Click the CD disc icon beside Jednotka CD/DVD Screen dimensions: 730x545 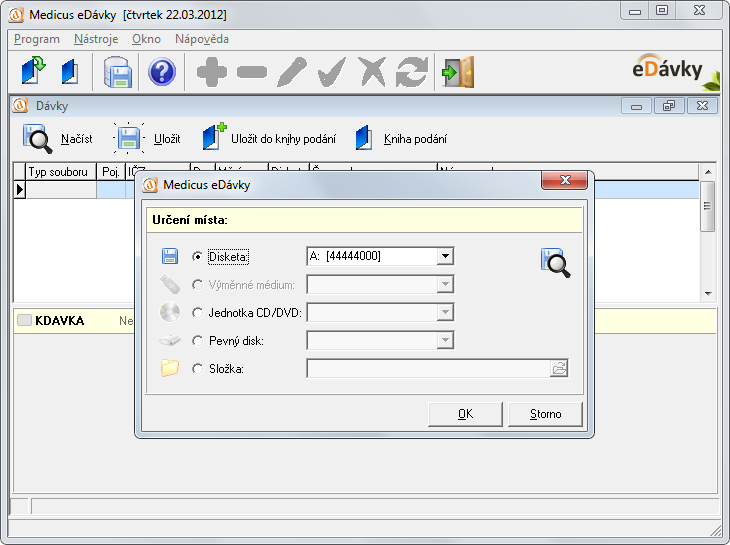click(170, 312)
